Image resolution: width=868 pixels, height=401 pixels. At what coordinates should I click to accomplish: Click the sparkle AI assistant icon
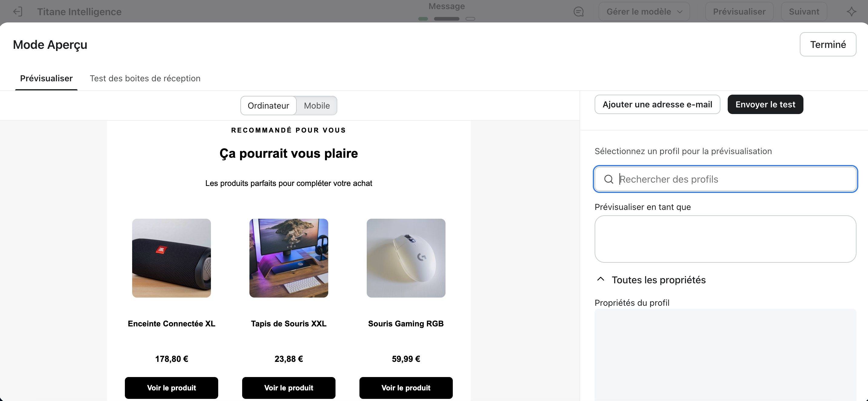tap(852, 12)
